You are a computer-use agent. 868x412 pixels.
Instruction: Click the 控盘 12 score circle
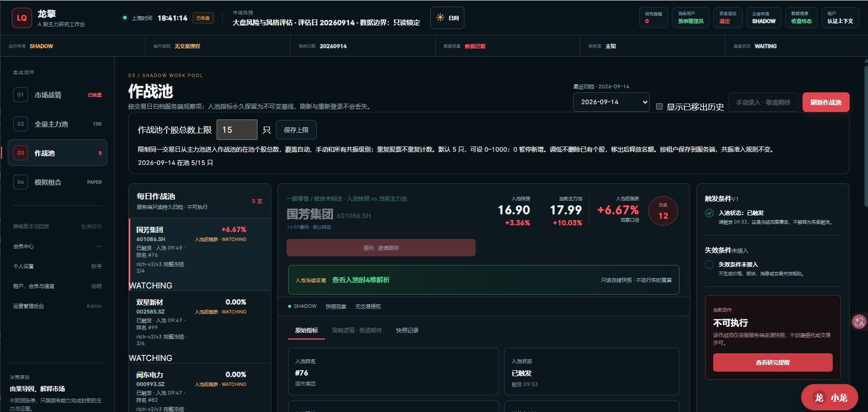tap(663, 211)
